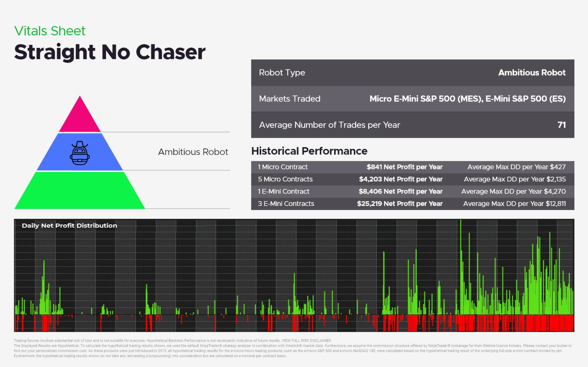The image size is (588, 367).
Task: Open the VIEW FULL RISK DISCLAIMER link
Action: click(x=306, y=340)
